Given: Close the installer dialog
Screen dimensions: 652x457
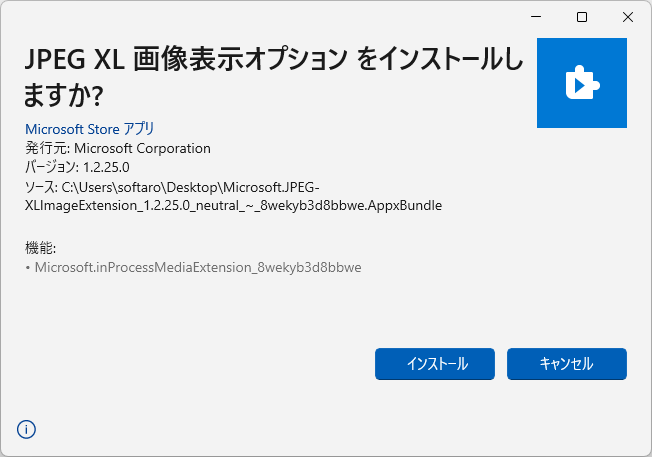Looking at the screenshot, I should coord(627,17).
